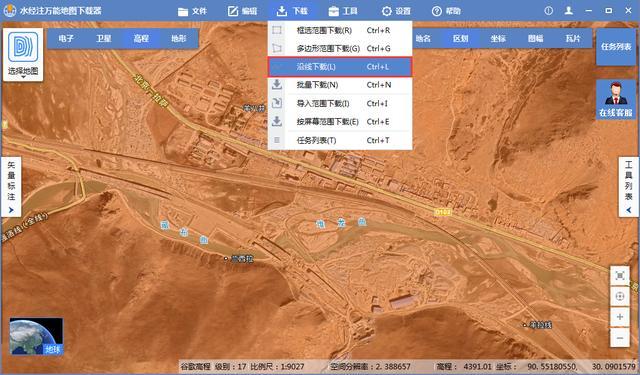Click the rectangle icon beside 框选范围下载
This screenshot has height=375, width=640.
coord(277,30)
